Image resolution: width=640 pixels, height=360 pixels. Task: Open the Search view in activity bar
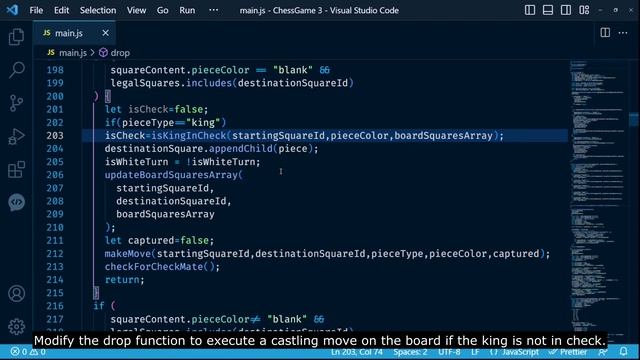tap(16, 70)
